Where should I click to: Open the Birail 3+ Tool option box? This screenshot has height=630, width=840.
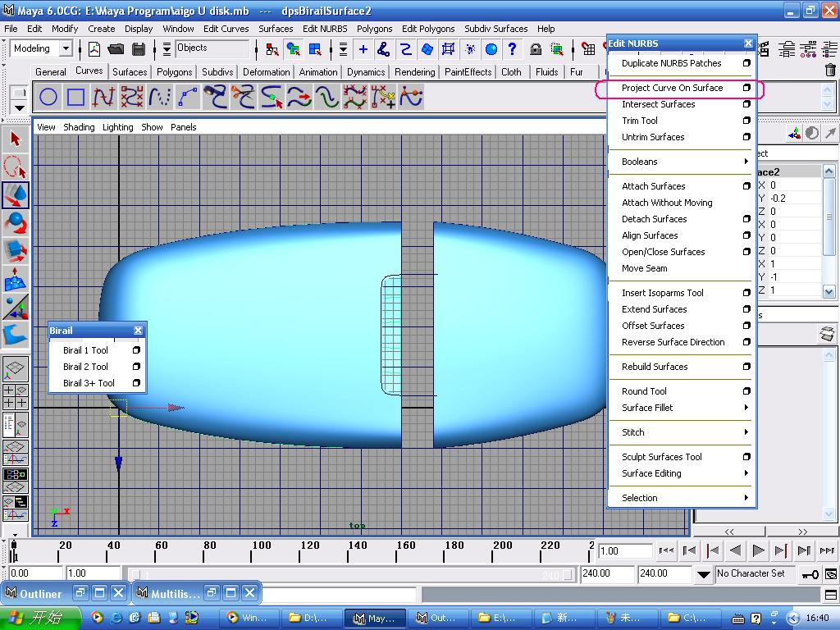pos(136,383)
